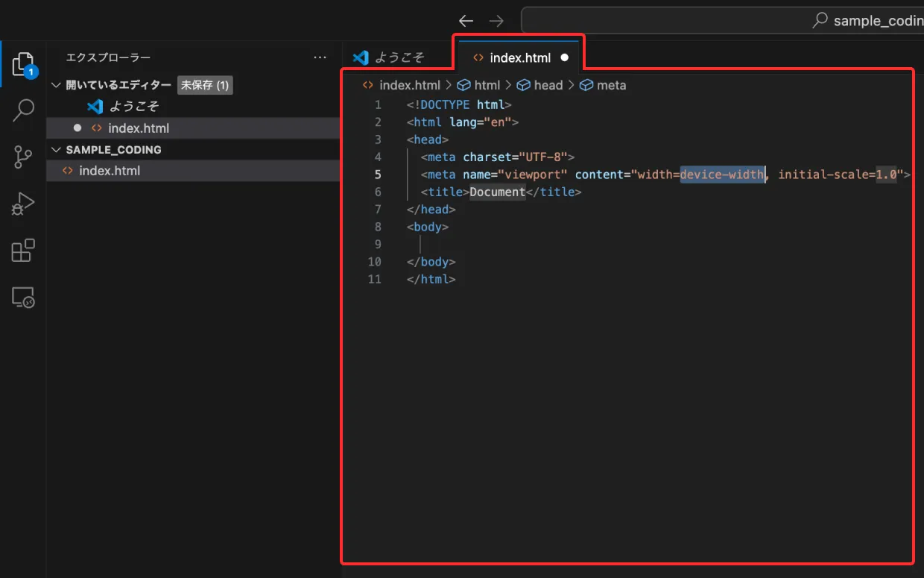Open the Source Control view icon

coord(24,157)
